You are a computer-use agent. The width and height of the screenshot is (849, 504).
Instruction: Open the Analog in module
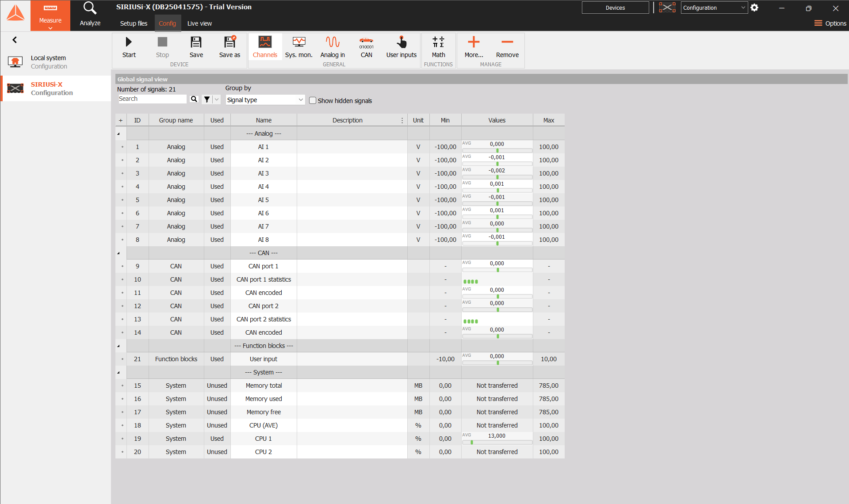333,48
